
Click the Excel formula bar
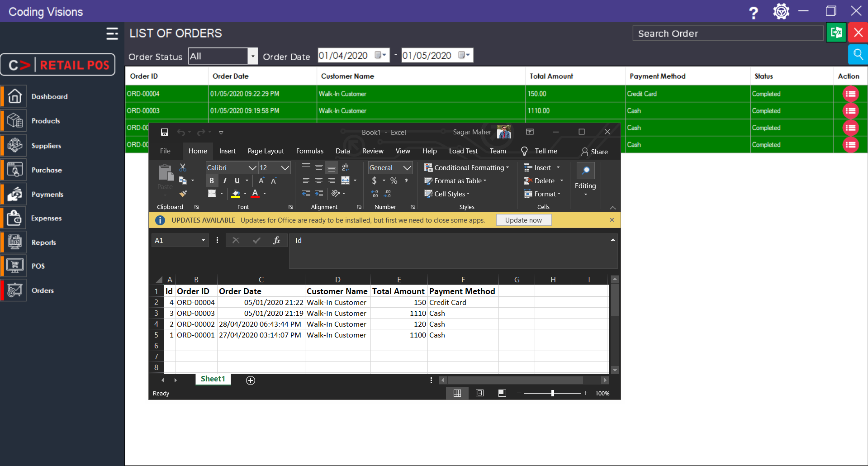453,251
